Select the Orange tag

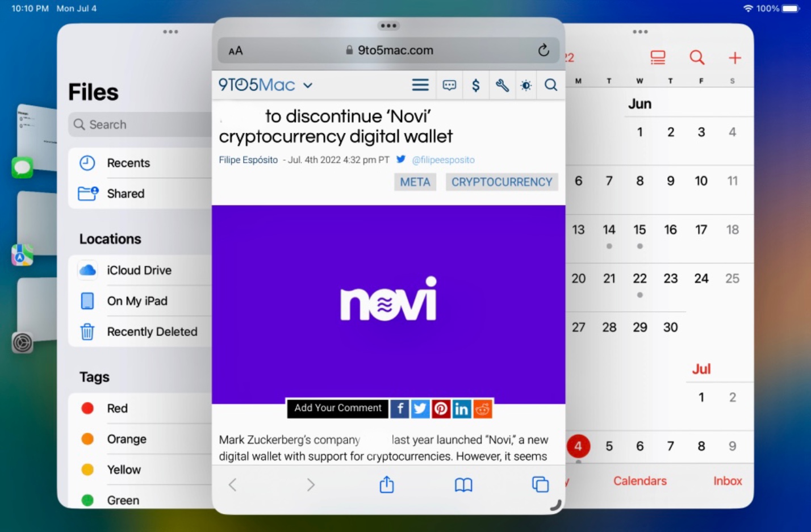pos(140,439)
